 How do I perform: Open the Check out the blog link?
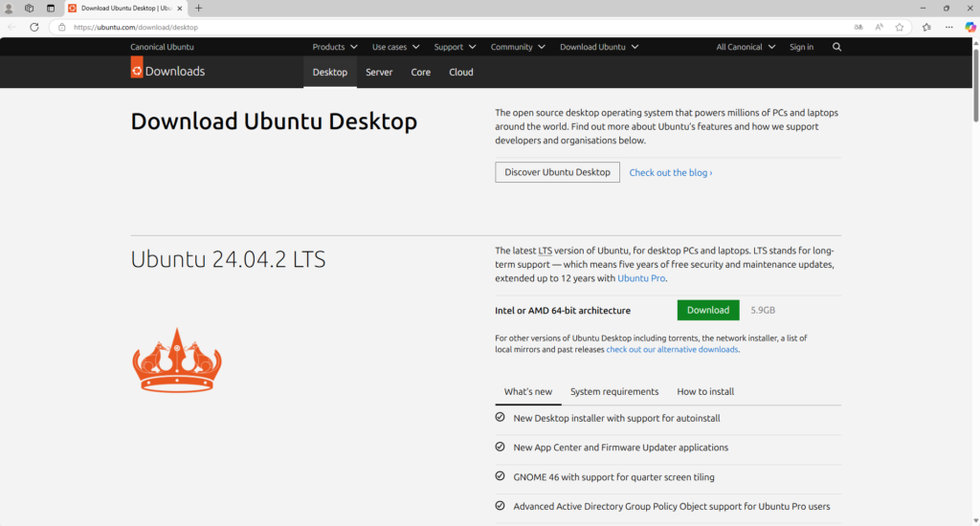tap(671, 172)
